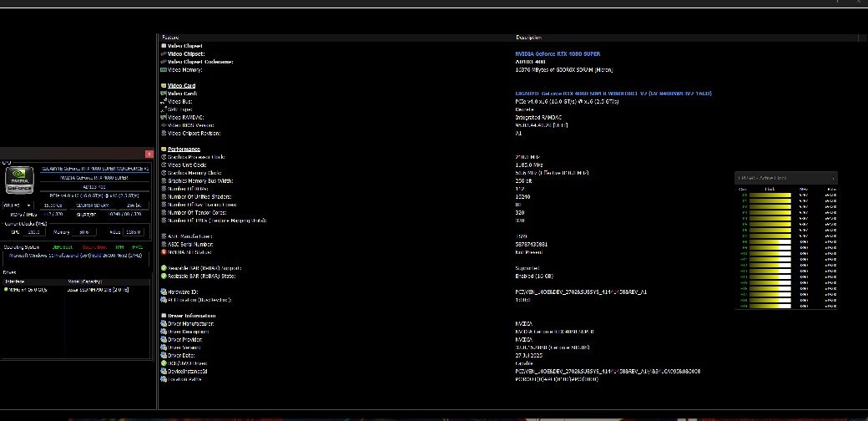868x421 pixels.
Task: Click the chip icon next to Video Chipset:
Action: 164,53
